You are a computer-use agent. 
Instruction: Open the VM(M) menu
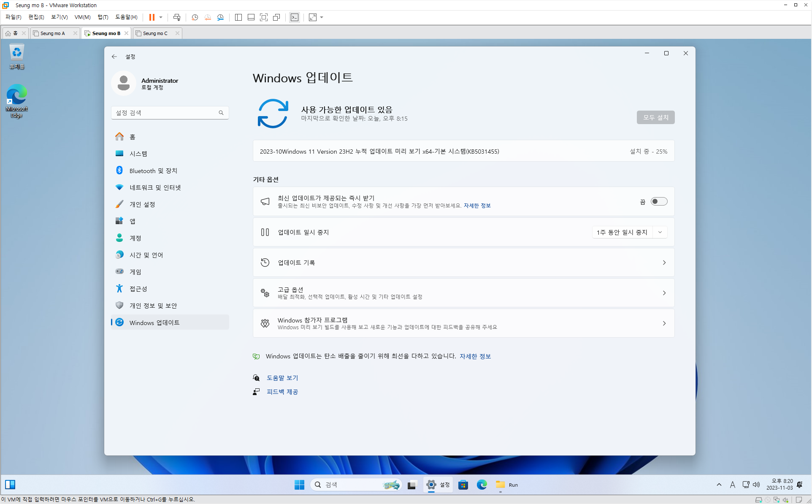pyautogui.click(x=82, y=17)
